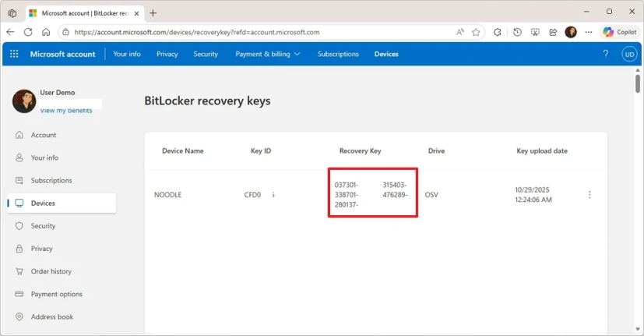
Task: Open Address book in the sidebar
Action: coord(51,317)
